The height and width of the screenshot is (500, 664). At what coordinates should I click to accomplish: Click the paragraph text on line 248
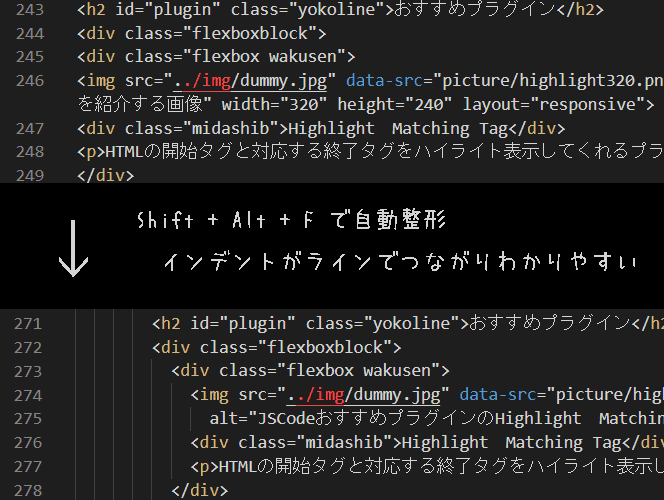tap(384, 152)
